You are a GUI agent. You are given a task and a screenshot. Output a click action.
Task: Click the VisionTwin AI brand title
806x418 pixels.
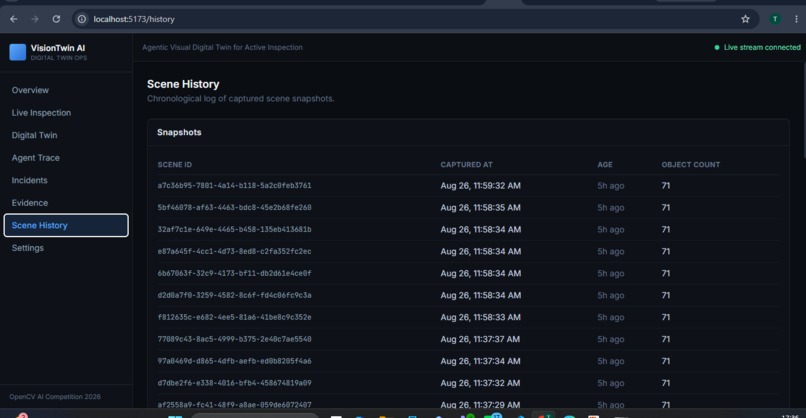pyautogui.click(x=58, y=48)
